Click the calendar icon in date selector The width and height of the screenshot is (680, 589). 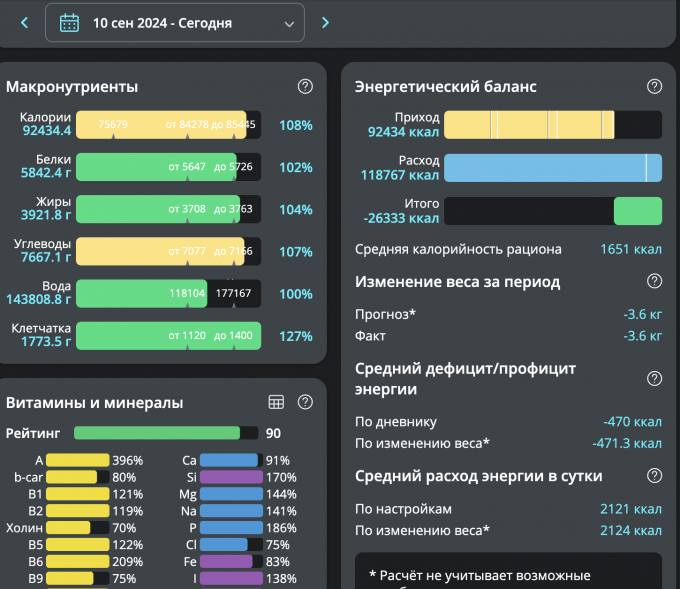tap(69, 22)
